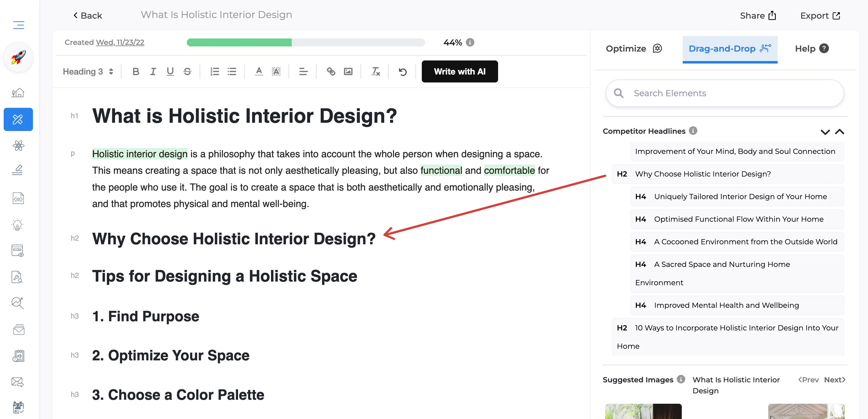The width and height of the screenshot is (868, 419).
Task: Toggle bold formatting
Action: coord(136,71)
